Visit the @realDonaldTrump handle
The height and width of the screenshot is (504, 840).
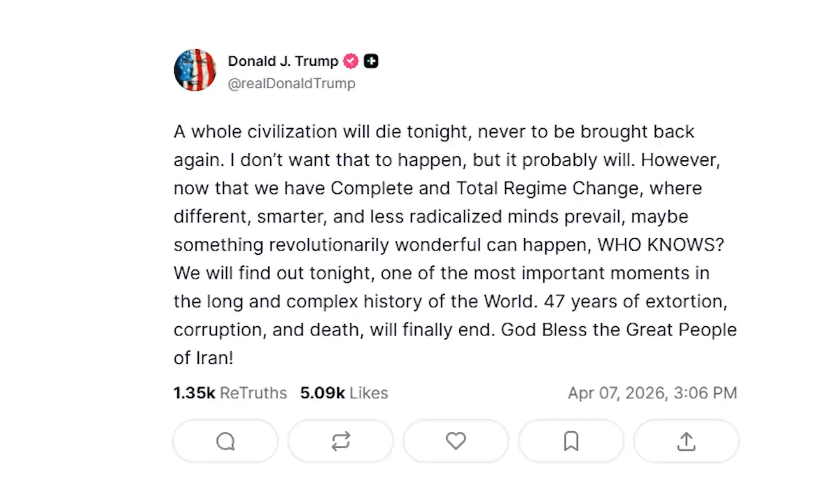[x=292, y=83]
